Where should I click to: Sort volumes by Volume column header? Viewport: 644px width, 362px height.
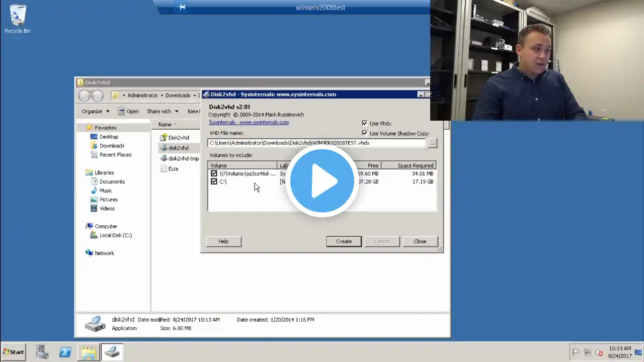pyautogui.click(x=243, y=165)
